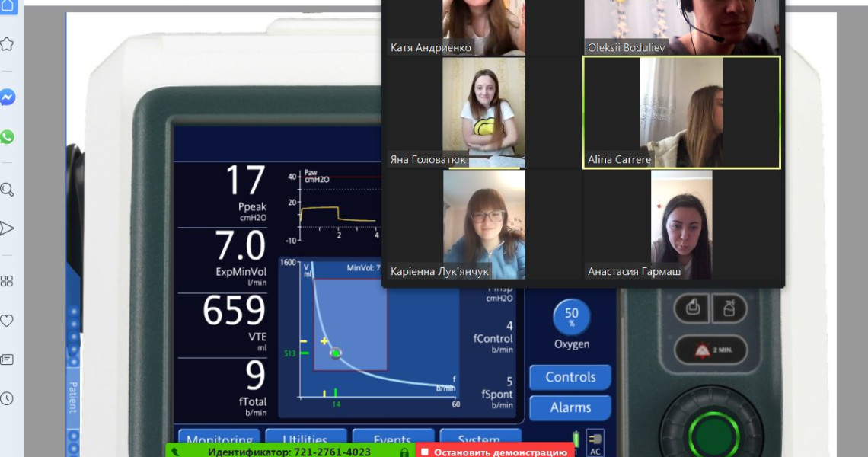The width and height of the screenshot is (868, 457).
Task: Select Карієнна Лук'янчук video tile
Action: (483, 225)
